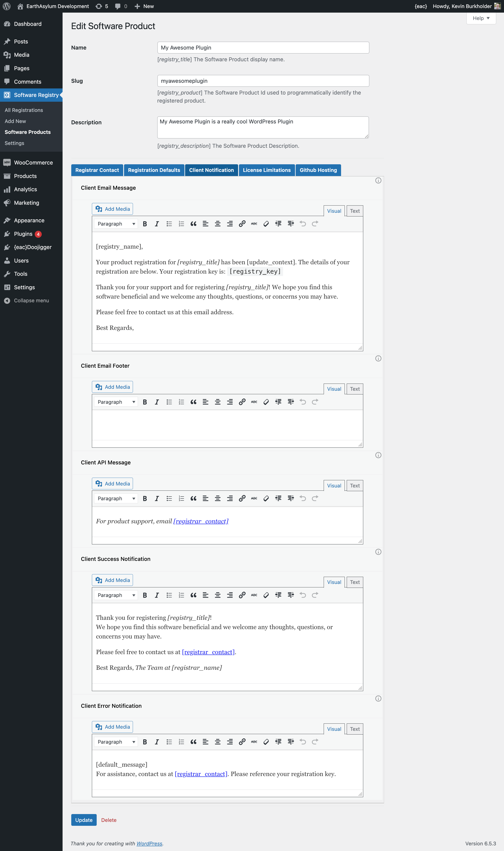Open the License Limitations tab
Viewport: 504px width, 851px height.
tap(267, 170)
